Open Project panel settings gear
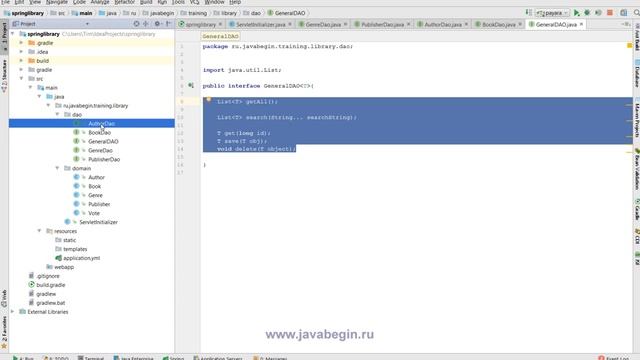Viewport: 640px width, 360px height. [157, 24]
